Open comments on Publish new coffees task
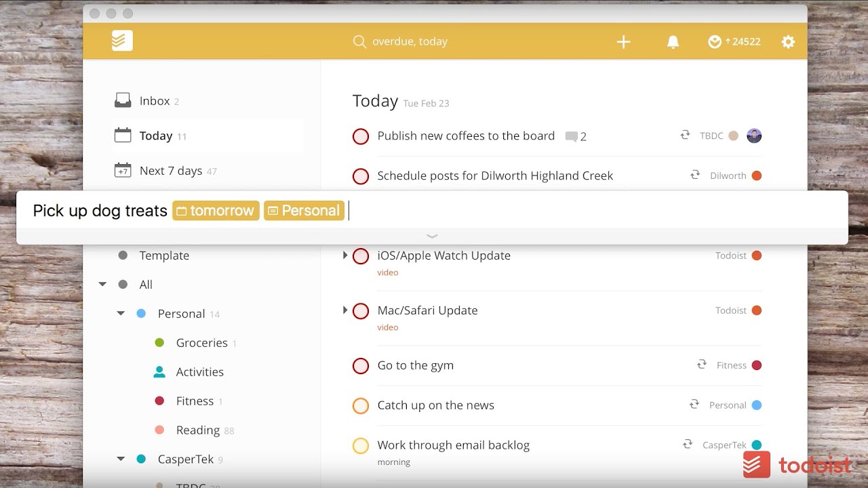Image resolution: width=868 pixels, height=488 pixels. click(576, 136)
